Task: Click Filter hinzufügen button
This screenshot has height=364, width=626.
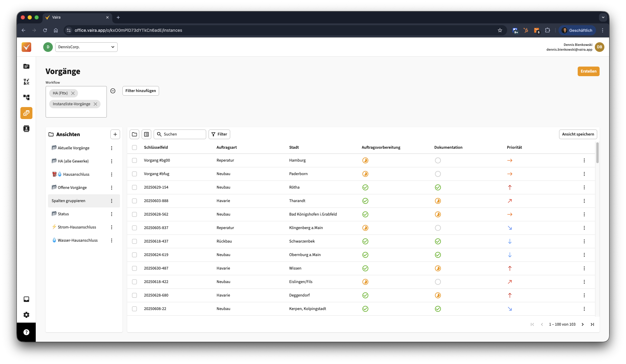Action: pos(140,91)
